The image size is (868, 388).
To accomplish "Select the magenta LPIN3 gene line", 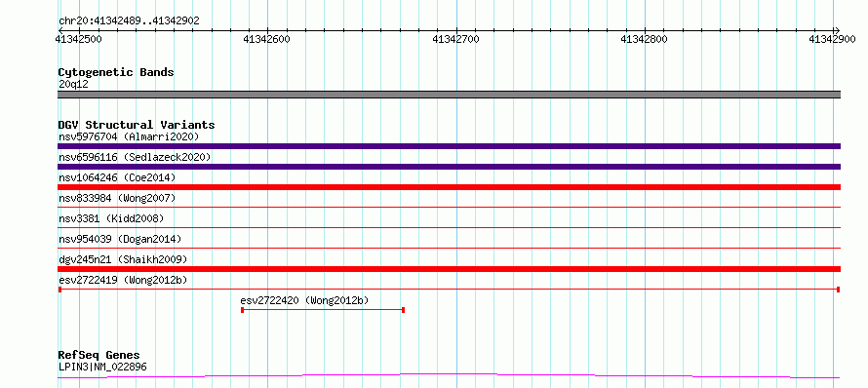I will pos(449,376).
